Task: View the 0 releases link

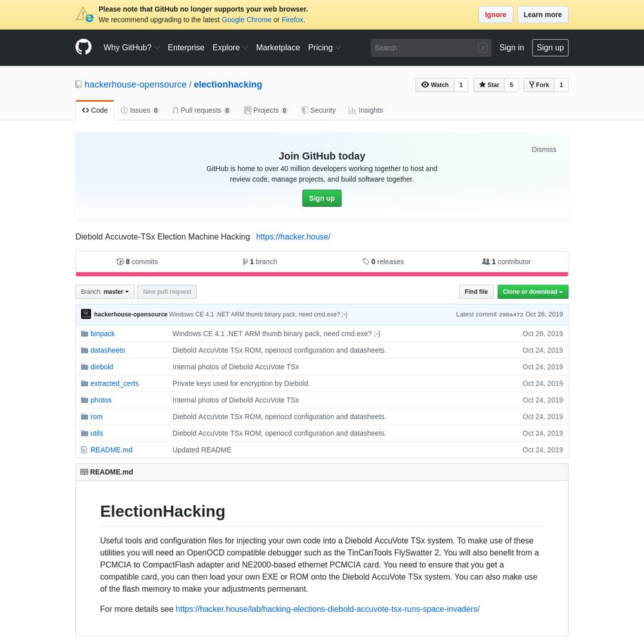Action: 383,261
